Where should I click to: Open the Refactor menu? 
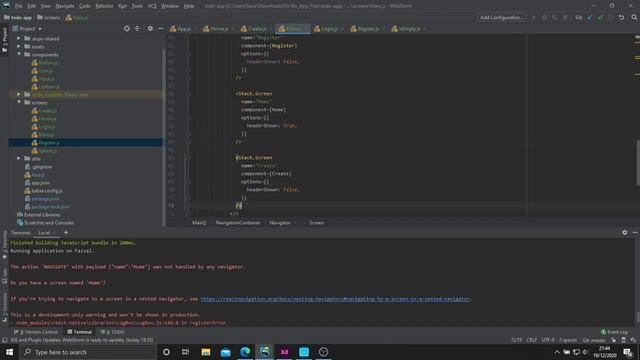pyautogui.click(x=104, y=6)
